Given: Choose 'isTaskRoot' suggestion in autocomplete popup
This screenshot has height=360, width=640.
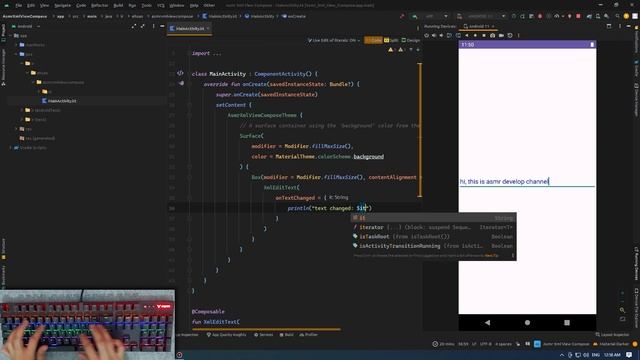Looking at the screenshot, I should click(x=433, y=237).
